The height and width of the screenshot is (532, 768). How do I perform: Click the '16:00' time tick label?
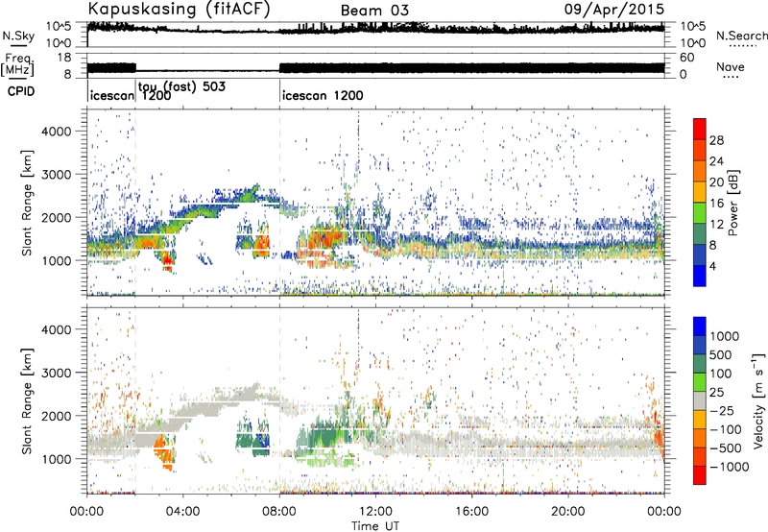pyautogui.click(x=472, y=512)
